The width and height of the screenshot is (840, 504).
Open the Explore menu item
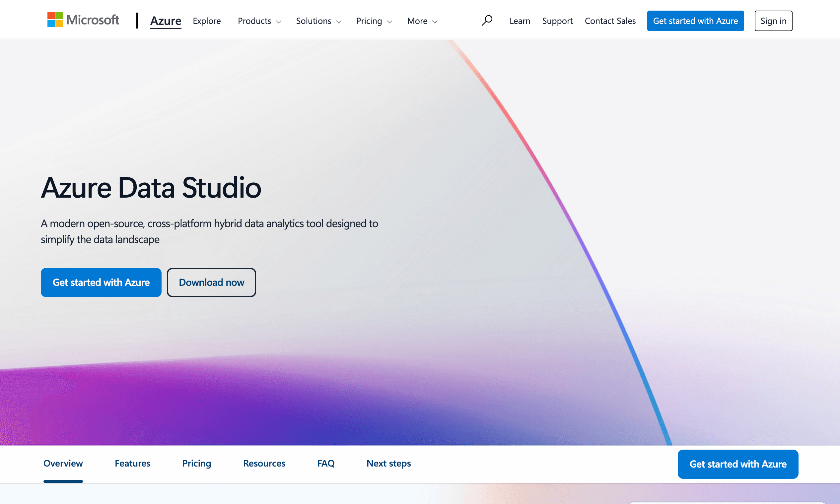tap(207, 21)
